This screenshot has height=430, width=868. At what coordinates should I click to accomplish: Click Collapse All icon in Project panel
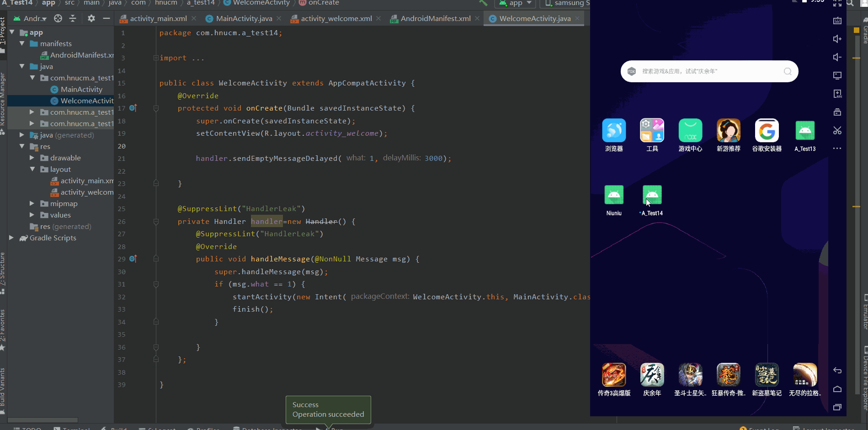73,18
